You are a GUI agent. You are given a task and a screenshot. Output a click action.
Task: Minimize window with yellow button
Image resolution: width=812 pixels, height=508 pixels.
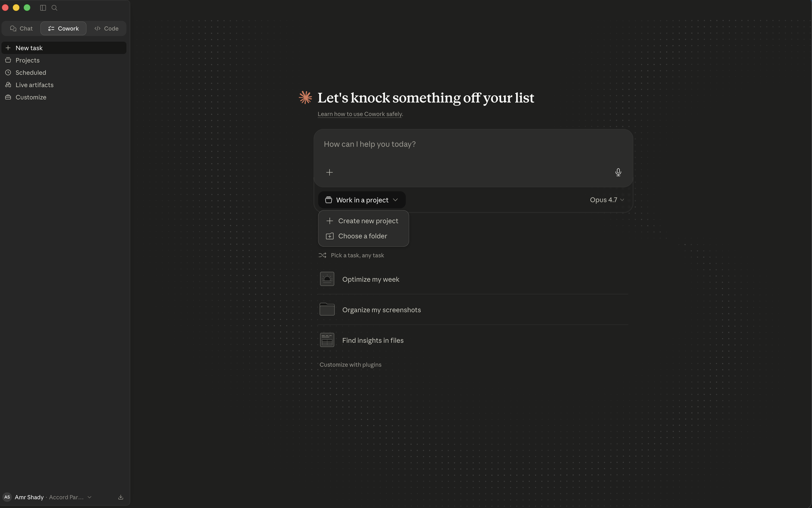[x=16, y=8]
